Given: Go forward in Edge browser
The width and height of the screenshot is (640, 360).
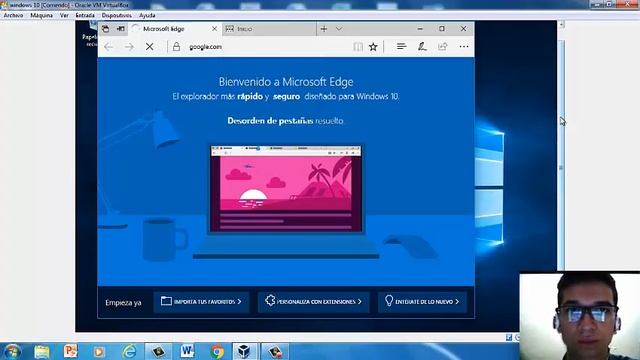Looking at the screenshot, I should 129,47.
